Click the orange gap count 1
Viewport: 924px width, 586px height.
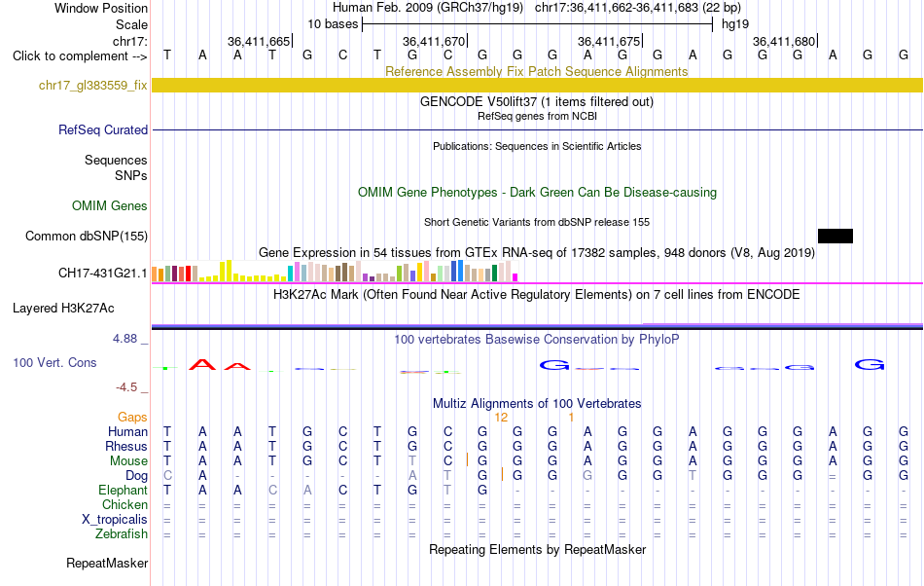[x=571, y=418]
